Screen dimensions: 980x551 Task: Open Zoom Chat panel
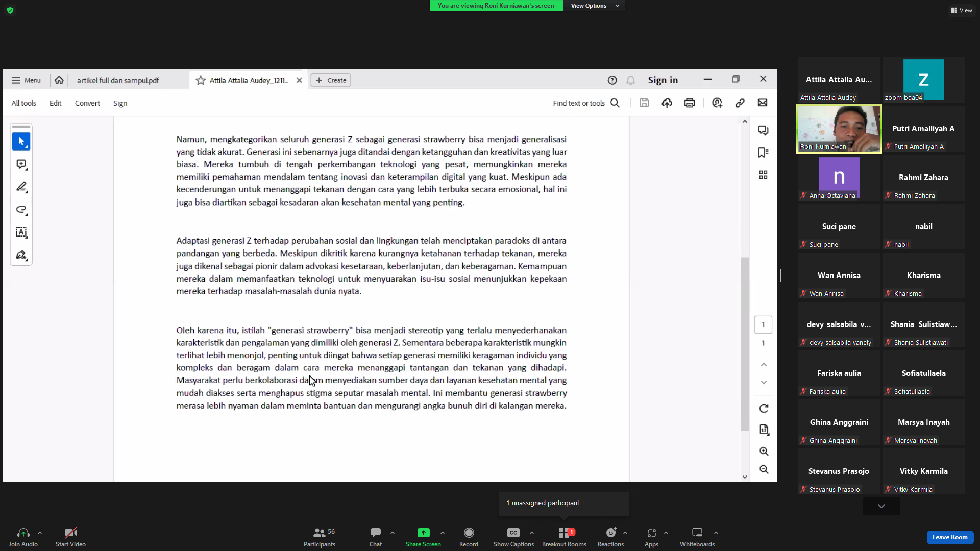(x=376, y=537)
